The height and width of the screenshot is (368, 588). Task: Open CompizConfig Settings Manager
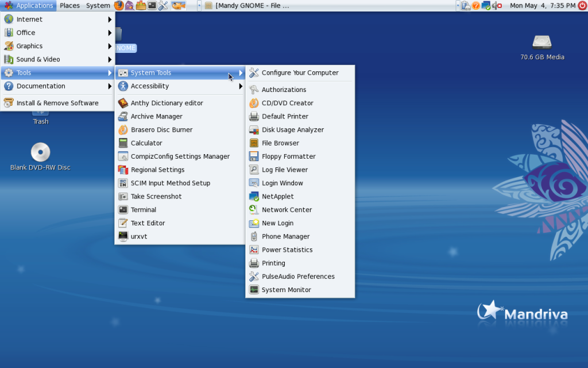(180, 156)
